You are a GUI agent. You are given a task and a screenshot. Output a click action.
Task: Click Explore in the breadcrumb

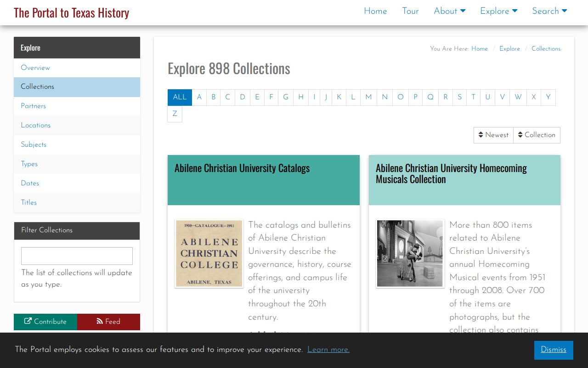pyautogui.click(x=509, y=49)
